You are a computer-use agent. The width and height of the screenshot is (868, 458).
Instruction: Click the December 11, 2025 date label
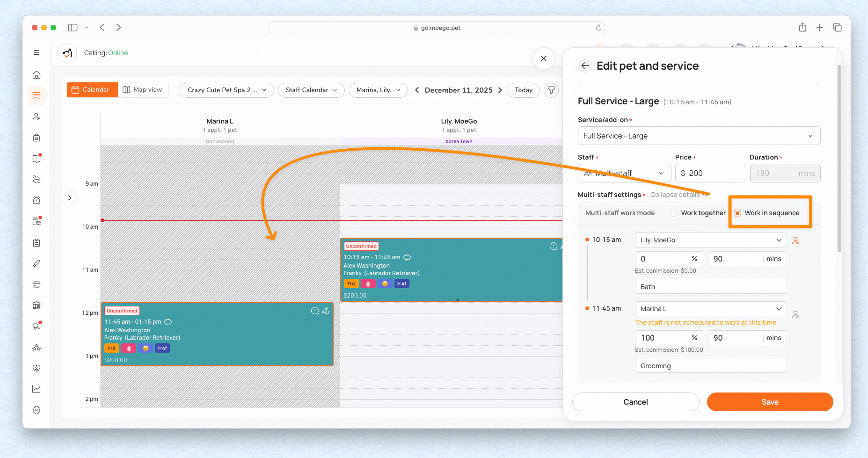(x=459, y=90)
